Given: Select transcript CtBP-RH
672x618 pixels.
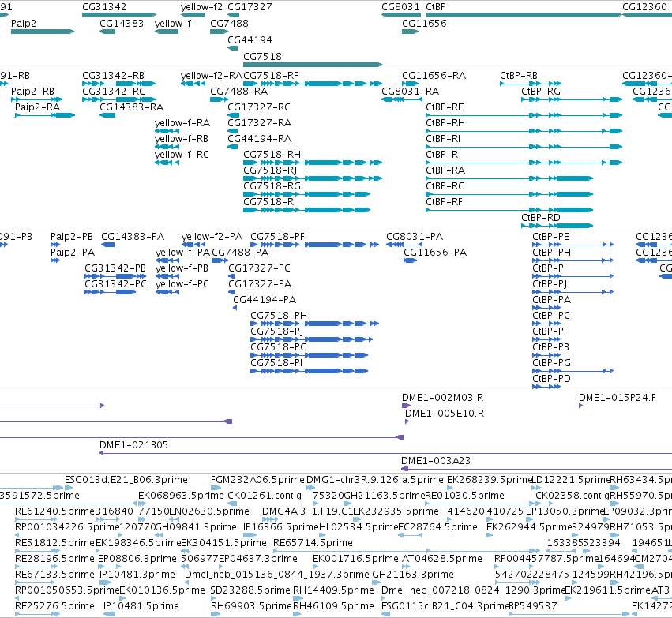Looking at the screenshot, I should [445, 123].
